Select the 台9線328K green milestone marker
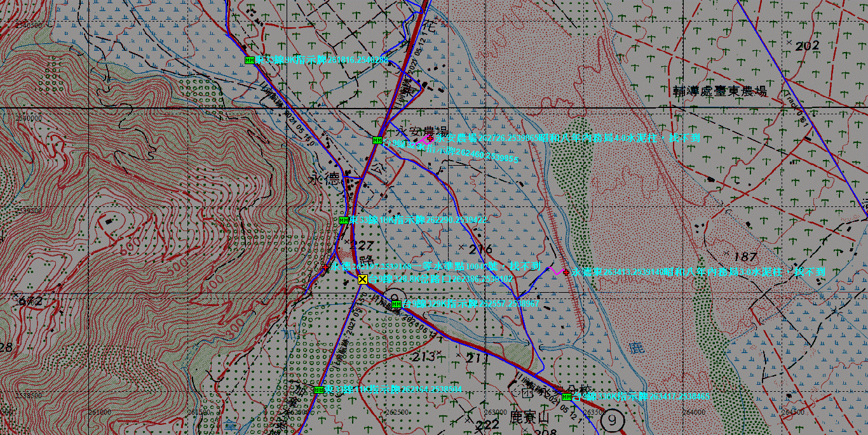 (377, 140)
